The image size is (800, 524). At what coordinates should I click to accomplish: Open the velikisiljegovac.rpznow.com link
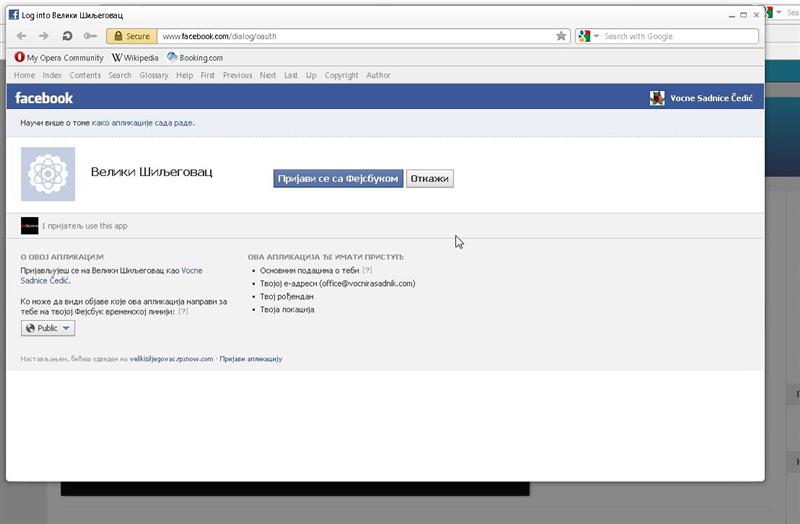coord(171,359)
